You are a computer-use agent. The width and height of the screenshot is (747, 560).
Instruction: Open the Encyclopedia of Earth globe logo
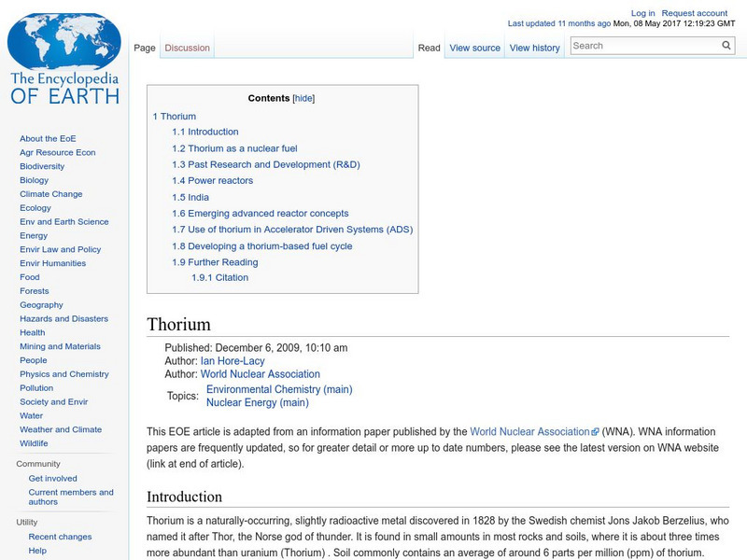(64, 59)
